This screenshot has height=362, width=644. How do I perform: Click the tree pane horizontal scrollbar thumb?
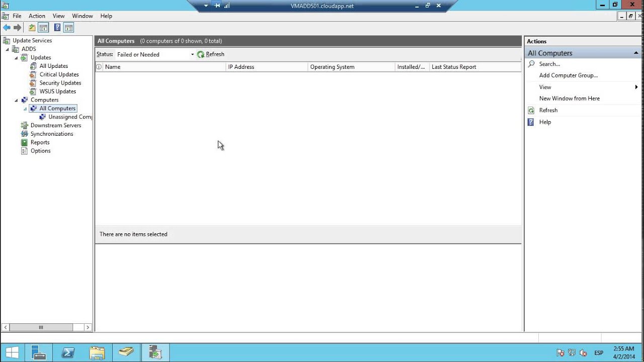pos(41,327)
